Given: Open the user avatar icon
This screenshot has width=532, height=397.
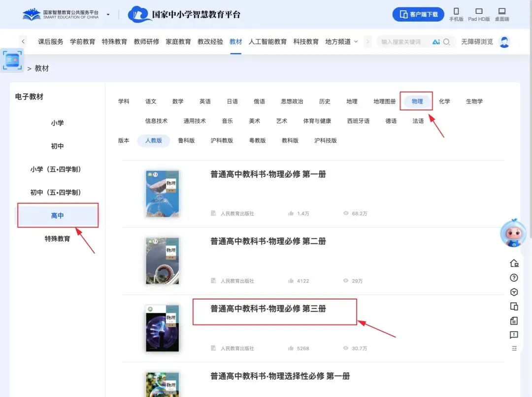Looking at the screenshot, I should click(504, 42).
